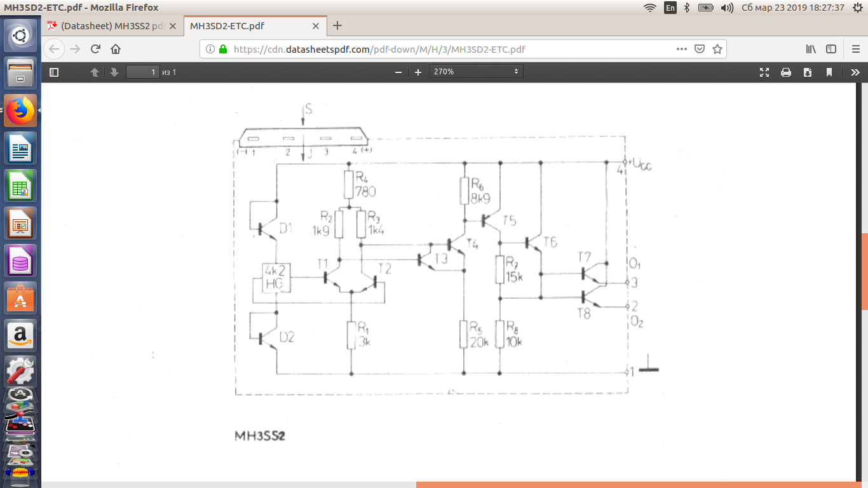Click the green secure connection padlock
Viewport: 868px width, 488px height.
tap(223, 49)
